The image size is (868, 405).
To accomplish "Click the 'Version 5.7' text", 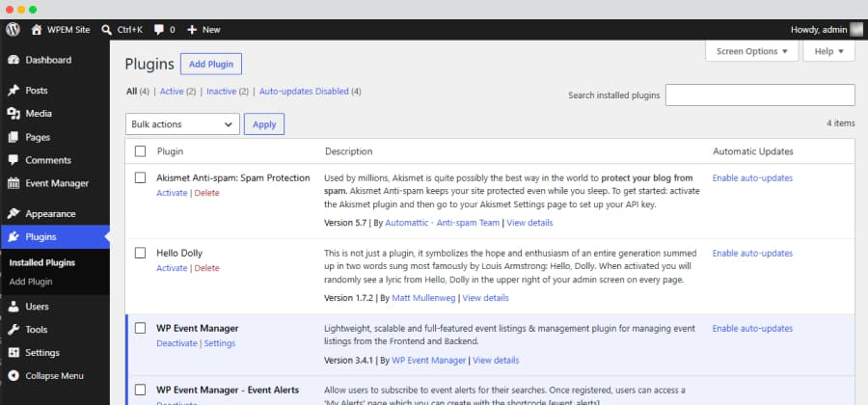I will 345,223.
